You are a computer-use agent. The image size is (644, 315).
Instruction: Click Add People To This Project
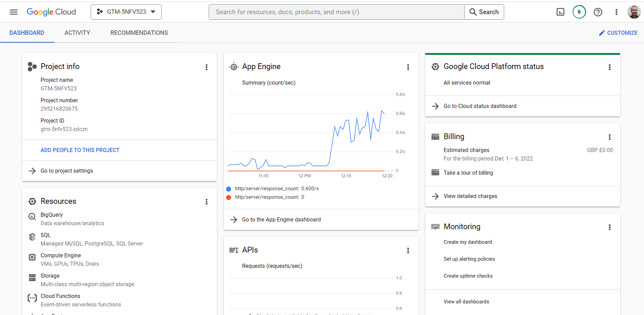pos(80,150)
